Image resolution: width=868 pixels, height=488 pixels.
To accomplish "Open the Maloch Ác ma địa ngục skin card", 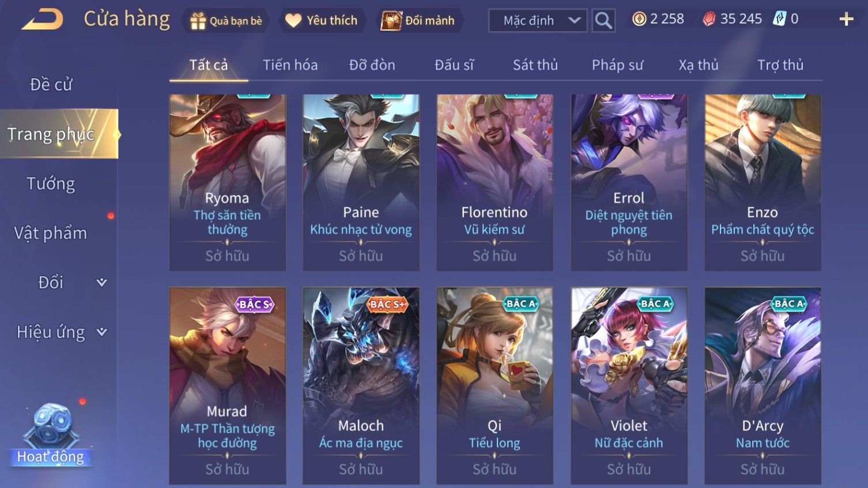I will (x=361, y=385).
